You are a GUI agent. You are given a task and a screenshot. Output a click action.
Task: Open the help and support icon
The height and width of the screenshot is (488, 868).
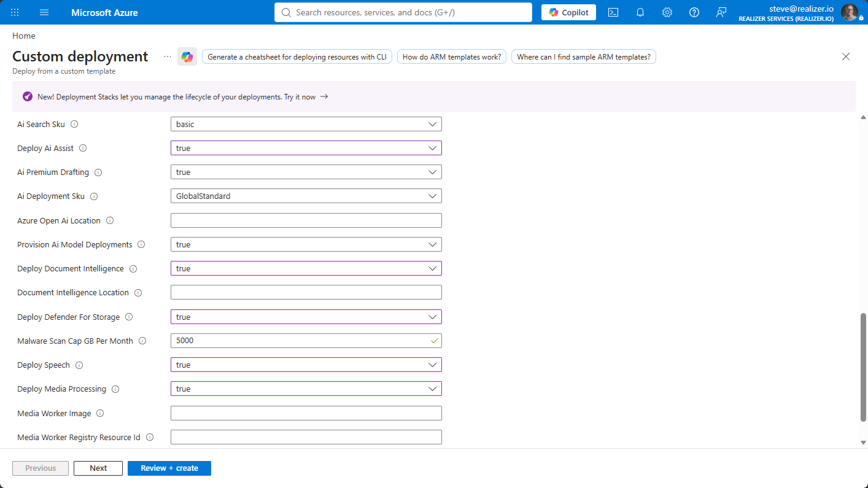pos(694,12)
